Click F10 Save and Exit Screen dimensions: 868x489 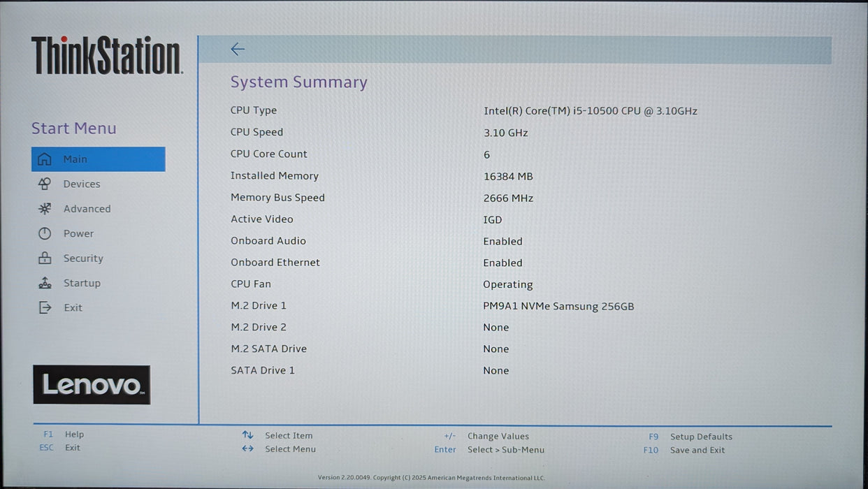[684, 451]
